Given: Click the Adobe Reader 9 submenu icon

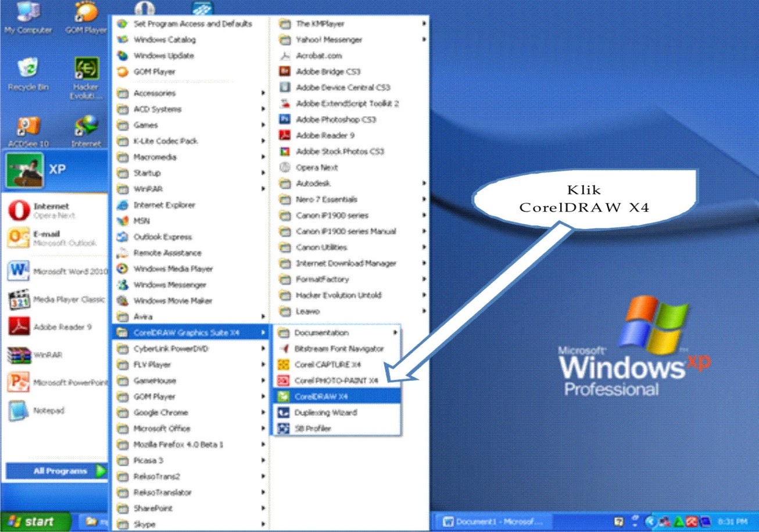Looking at the screenshot, I should [x=285, y=135].
